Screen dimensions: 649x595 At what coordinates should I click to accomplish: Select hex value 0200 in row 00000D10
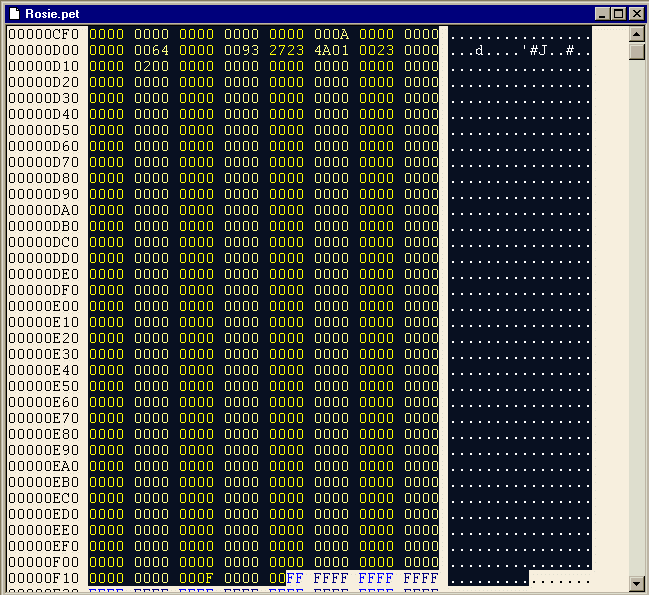151,66
